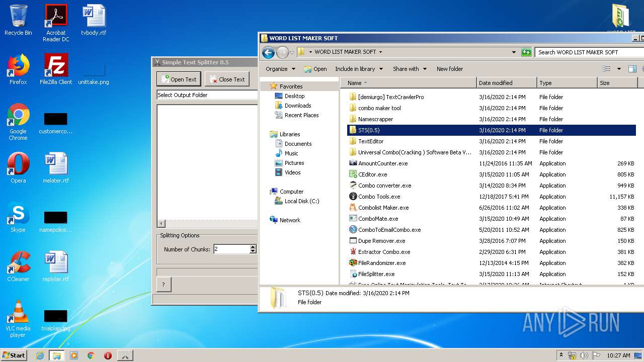The image size is (644, 362).
Task: Open address bar history dropdown
Action: click(514, 52)
